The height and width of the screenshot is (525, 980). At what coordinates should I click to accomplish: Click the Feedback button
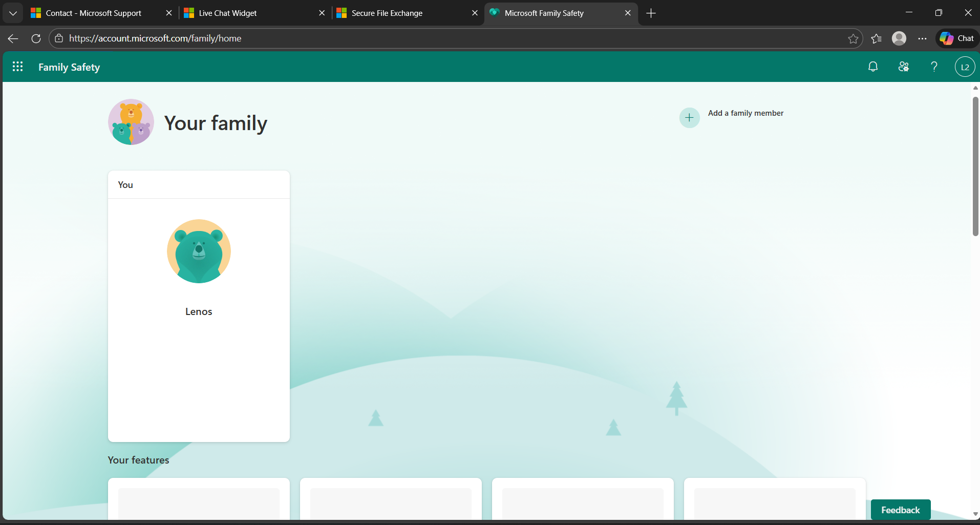[x=900, y=510]
